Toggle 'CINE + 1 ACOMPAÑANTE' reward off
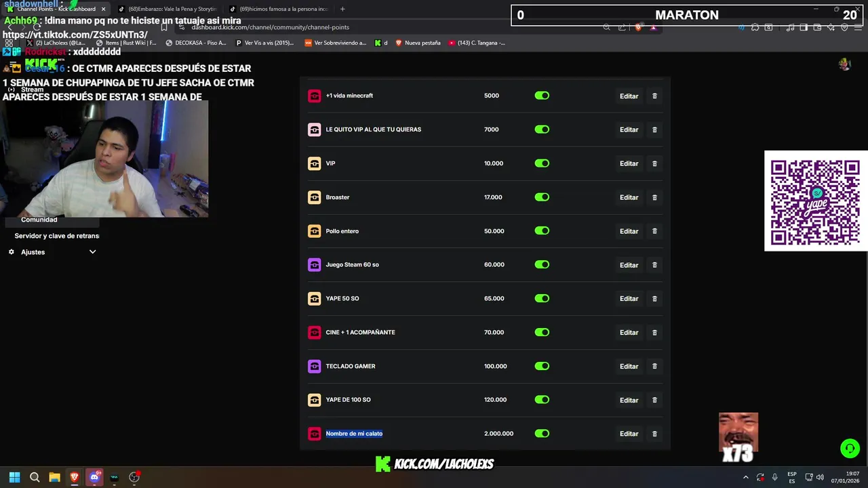Viewport: 868px width, 488px height. [x=542, y=332]
